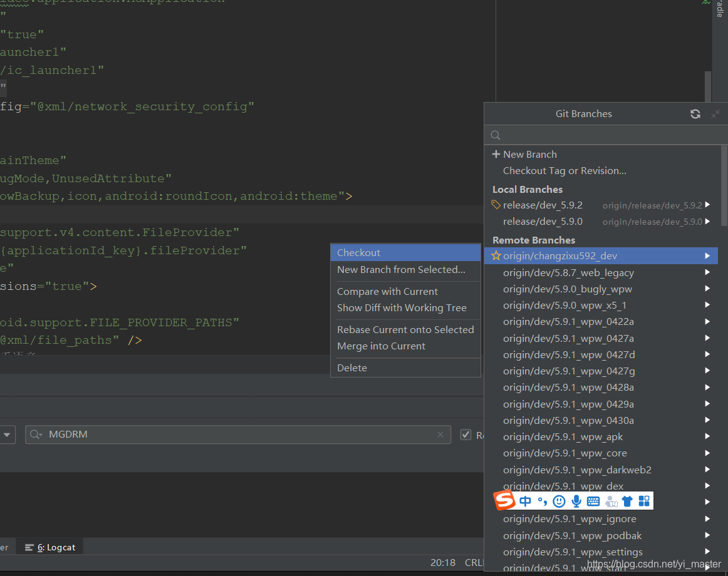728x576 pixels.
Task: Click network_security_config line in the editor
Action: coord(127,106)
